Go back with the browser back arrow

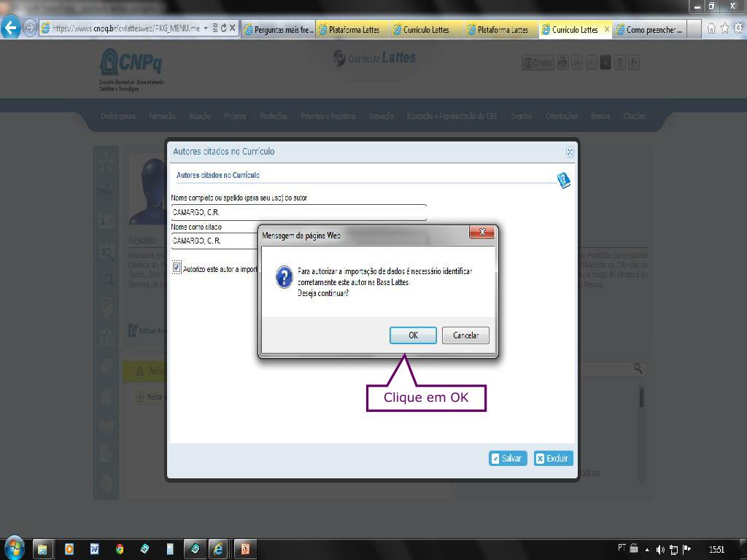10,28
